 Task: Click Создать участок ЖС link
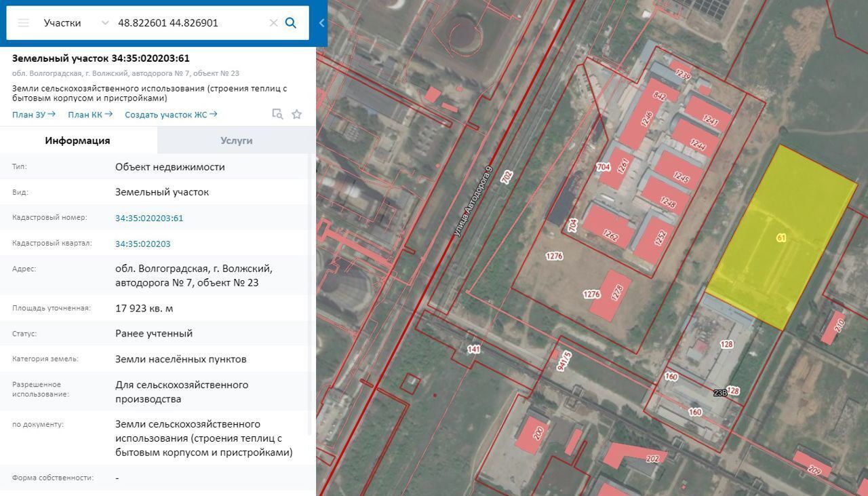coord(170,115)
